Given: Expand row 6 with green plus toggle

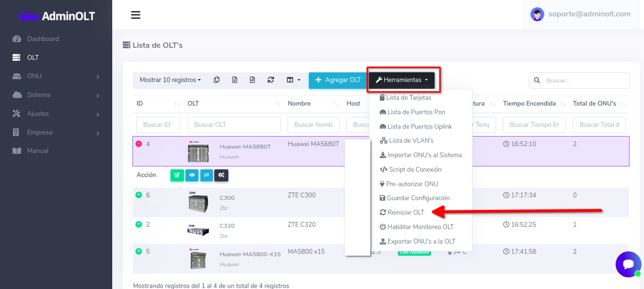Looking at the screenshot, I should coord(139,195).
